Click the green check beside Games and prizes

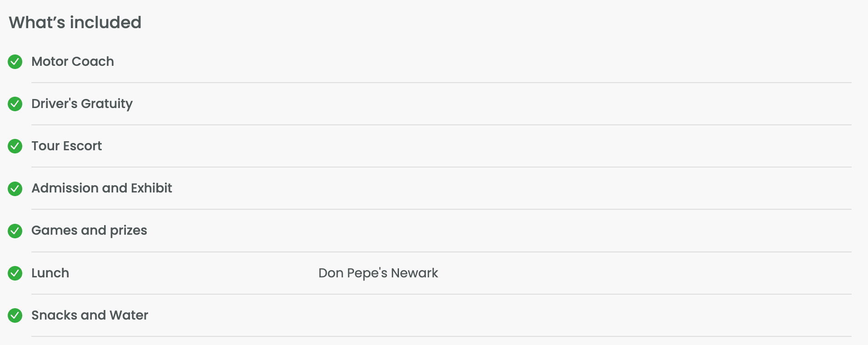[x=15, y=231]
